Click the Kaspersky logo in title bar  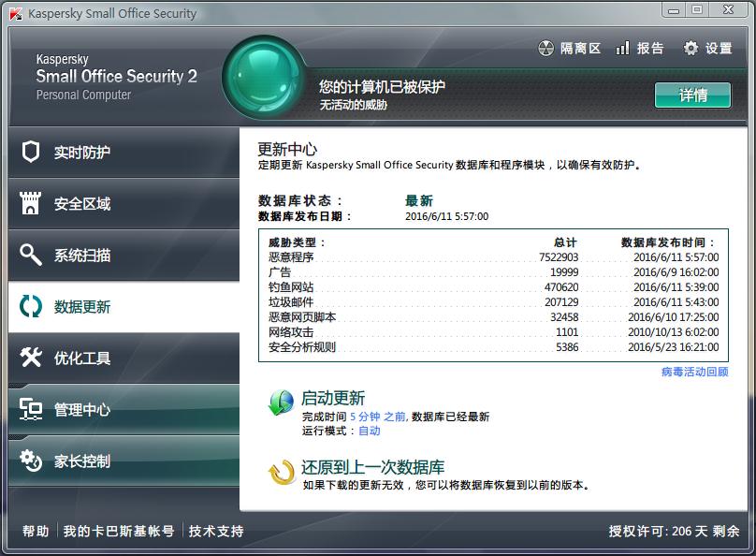(16, 13)
